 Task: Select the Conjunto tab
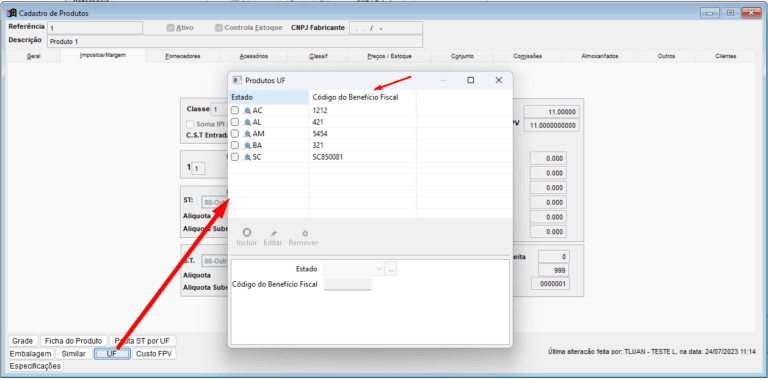[462, 56]
